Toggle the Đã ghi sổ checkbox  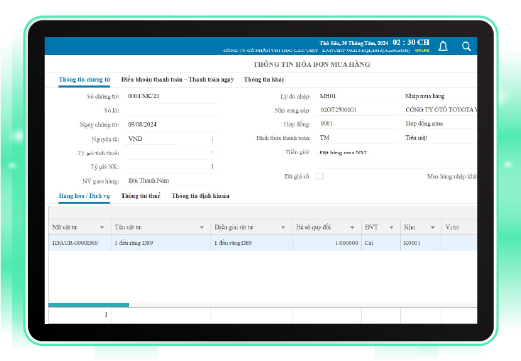(320, 176)
